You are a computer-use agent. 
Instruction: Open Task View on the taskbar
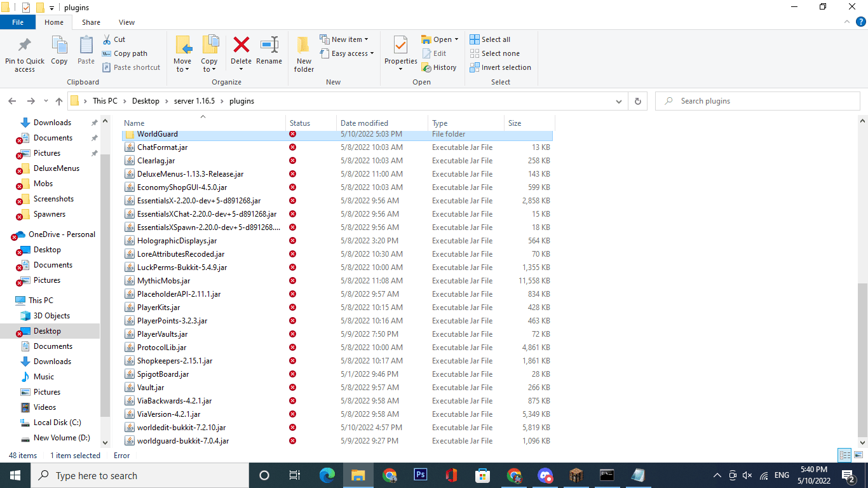click(x=295, y=475)
